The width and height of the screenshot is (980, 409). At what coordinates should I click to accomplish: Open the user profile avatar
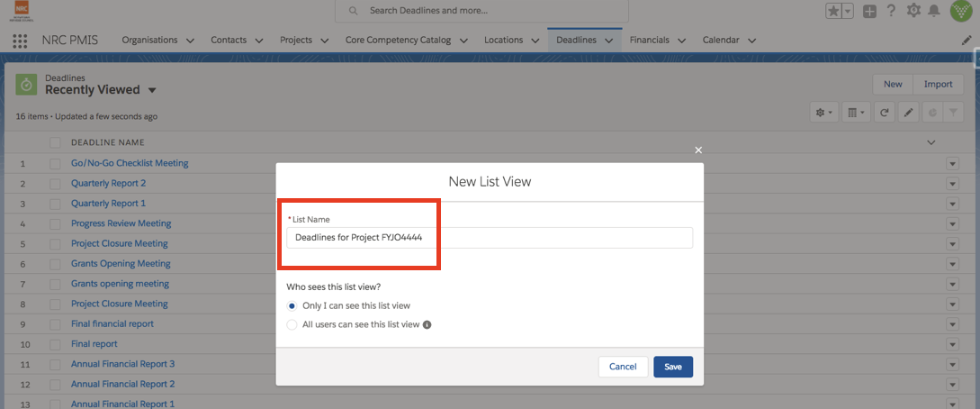click(960, 11)
